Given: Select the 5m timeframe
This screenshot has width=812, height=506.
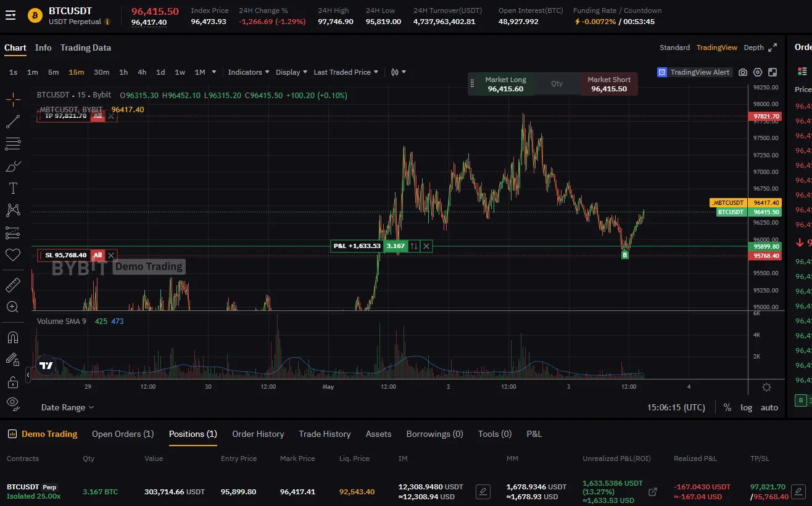Looking at the screenshot, I should coord(54,72).
